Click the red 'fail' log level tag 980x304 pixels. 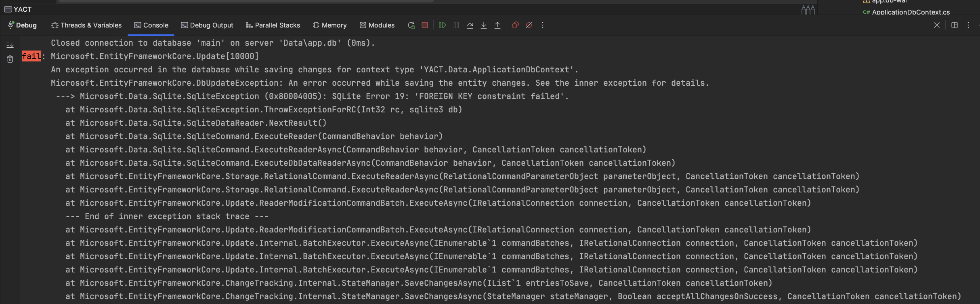point(31,56)
